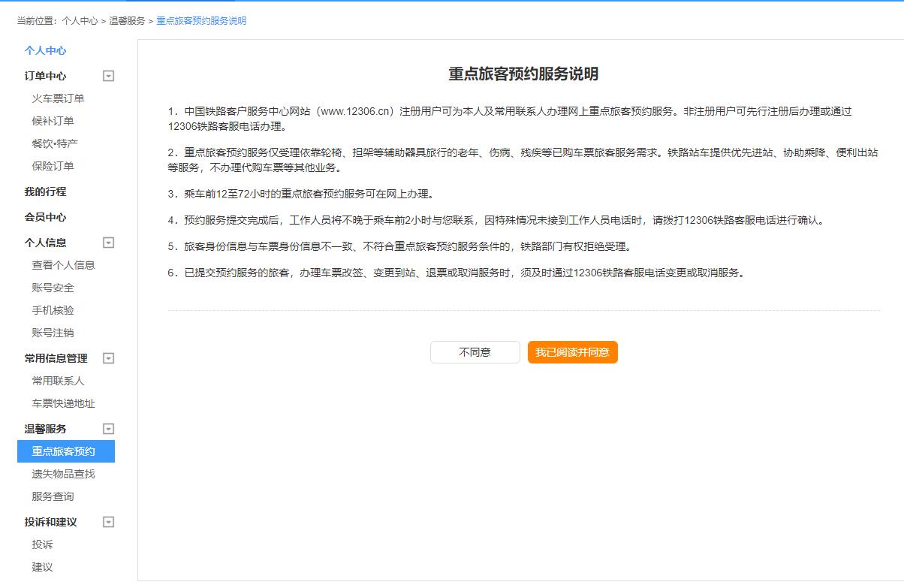The height and width of the screenshot is (588, 904).
Task: Collapse the 个人信息 section
Action: [x=108, y=243]
